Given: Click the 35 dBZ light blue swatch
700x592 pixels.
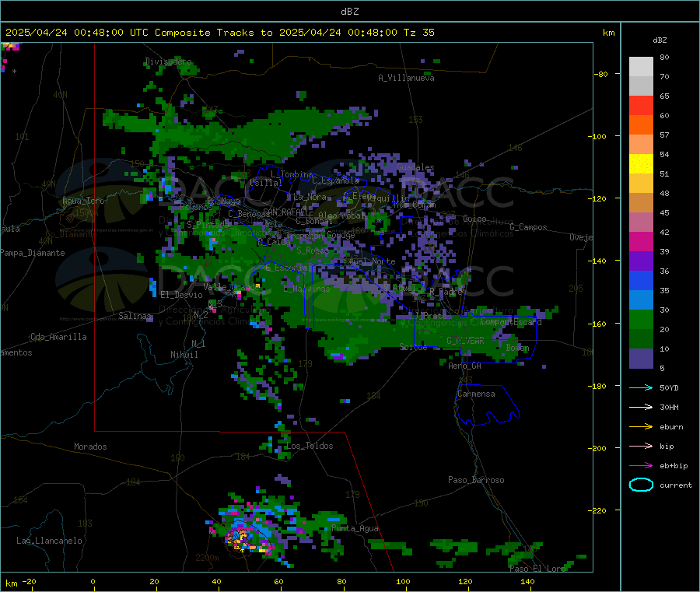Looking at the screenshot, I should point(641,300).
